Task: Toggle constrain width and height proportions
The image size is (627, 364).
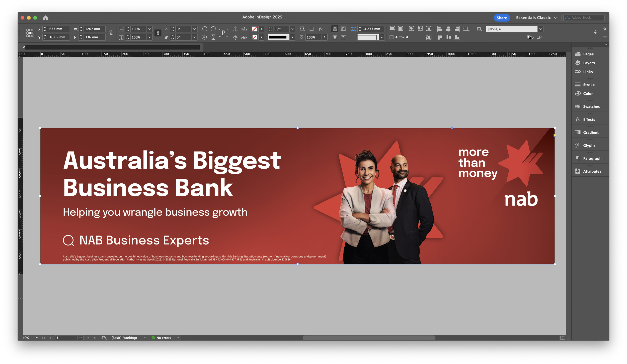Action: [111, 33]
